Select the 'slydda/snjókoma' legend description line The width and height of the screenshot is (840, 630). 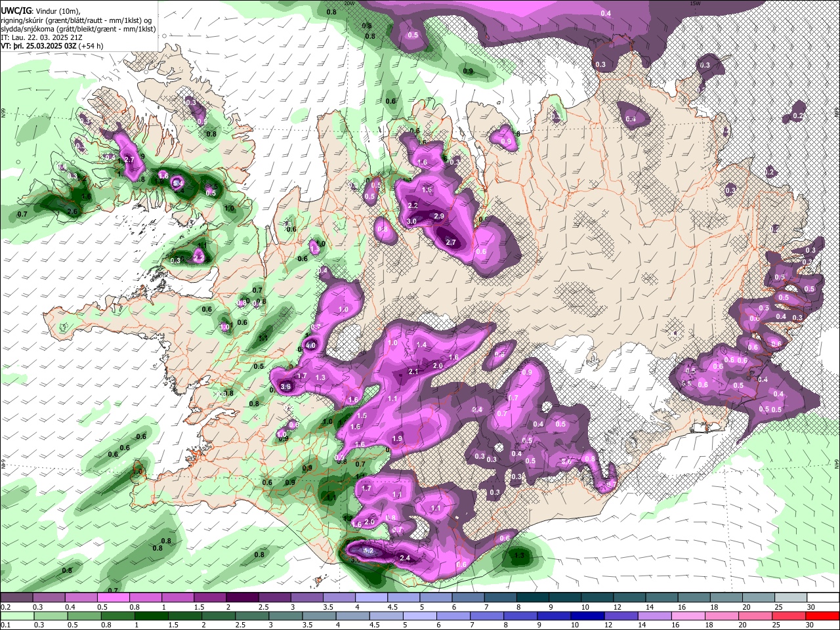coord(78,29)
